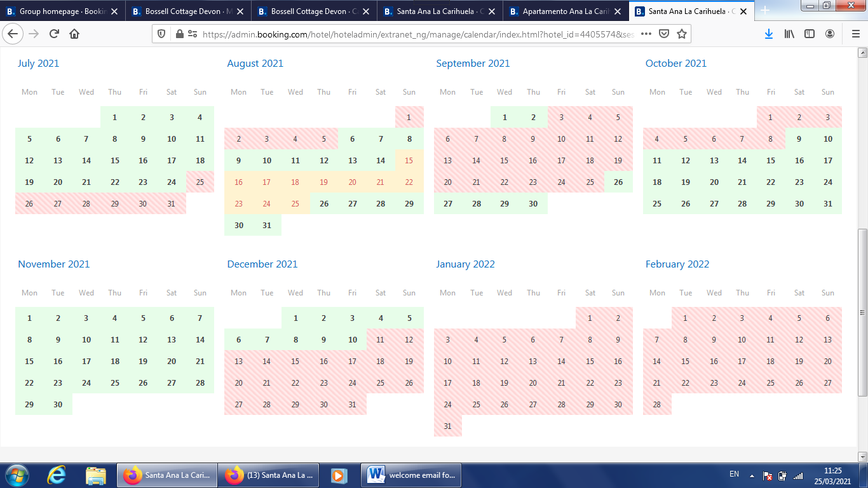
Task: Click the vertical page scrollbar thumb
Action: tap(862, 311)
